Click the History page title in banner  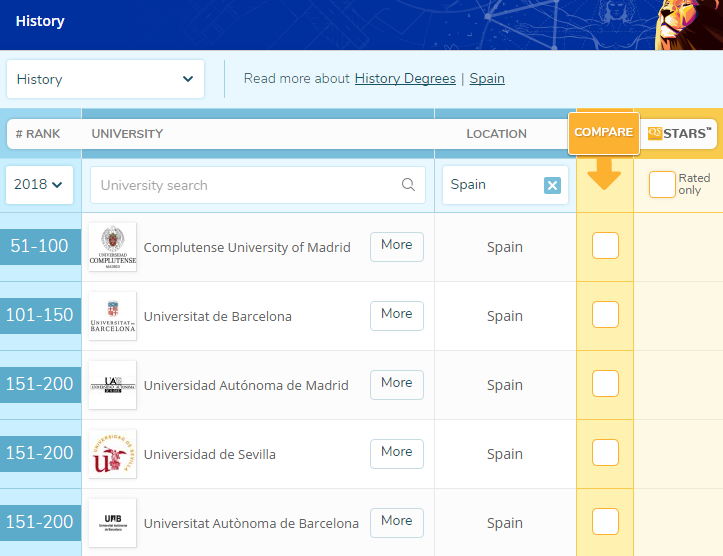(x=40, y=21)
